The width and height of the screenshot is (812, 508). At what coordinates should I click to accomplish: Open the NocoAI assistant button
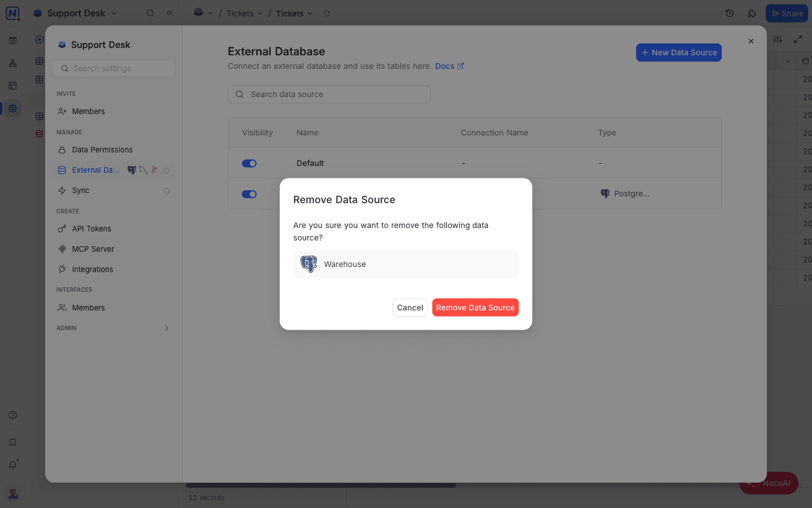coord(769,484)
